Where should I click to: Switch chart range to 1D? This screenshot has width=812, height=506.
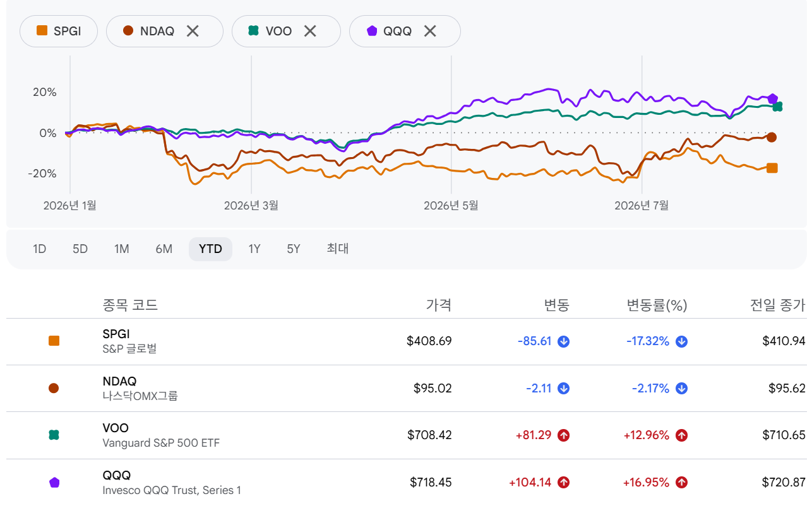(x=40, y=249)
